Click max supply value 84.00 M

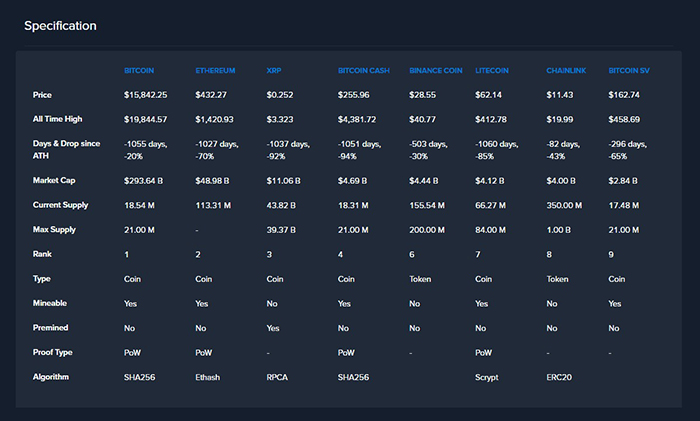490,230
